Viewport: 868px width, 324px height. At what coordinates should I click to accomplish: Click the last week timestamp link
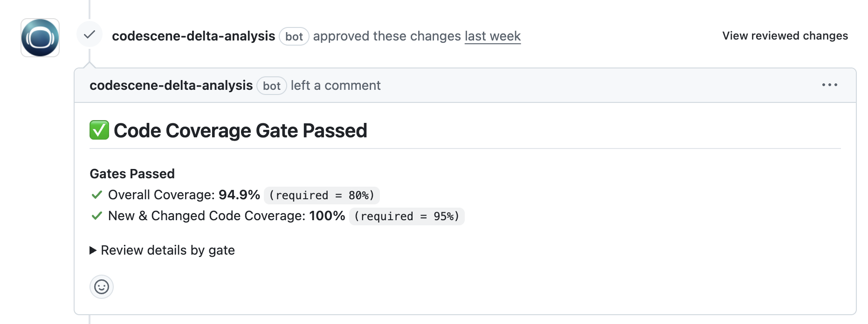click(x=493, y=36)
